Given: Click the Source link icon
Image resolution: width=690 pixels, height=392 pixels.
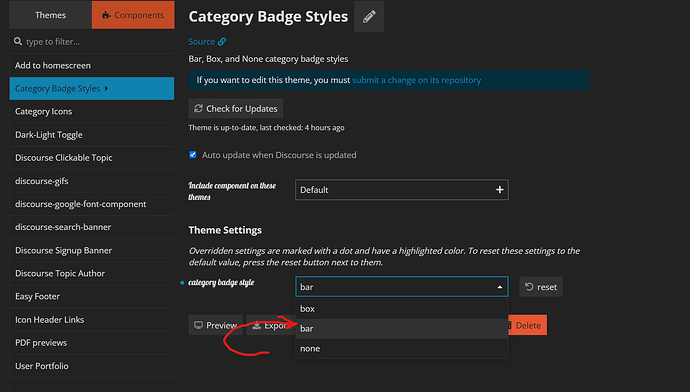Looking at the screenshot, I should pyautogui.click(x=222, y=42).
